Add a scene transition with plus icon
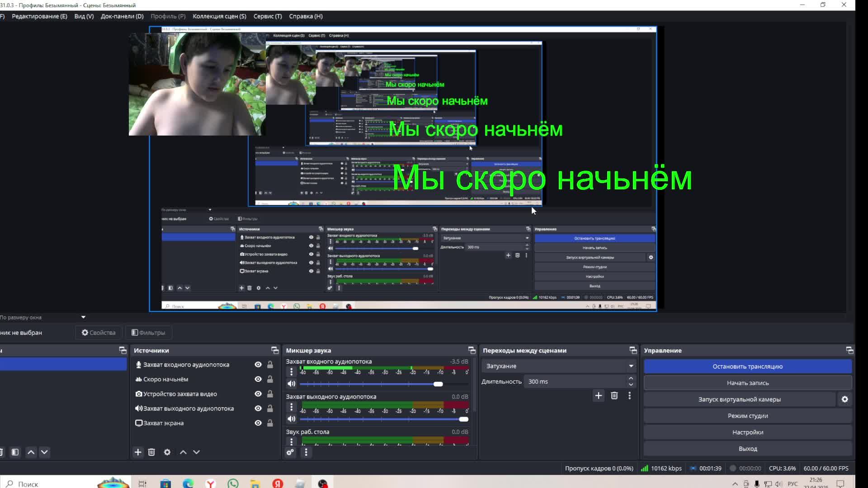 [x=598, y=396]
